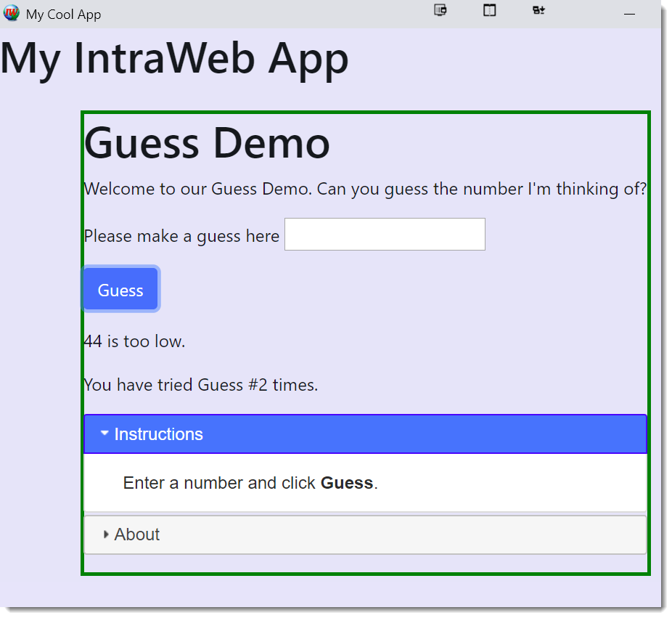Image resolution: width=672 pixels, height=618 pixels.
Task: Click the 'My Cool App' window title text
Action: (x=64, y=15)
